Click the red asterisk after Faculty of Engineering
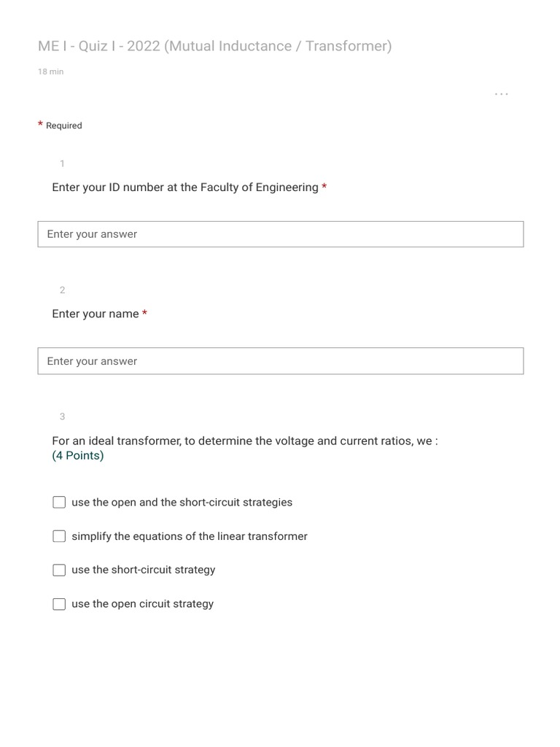Viewport: 560px width, 747px height. point(324,187)
